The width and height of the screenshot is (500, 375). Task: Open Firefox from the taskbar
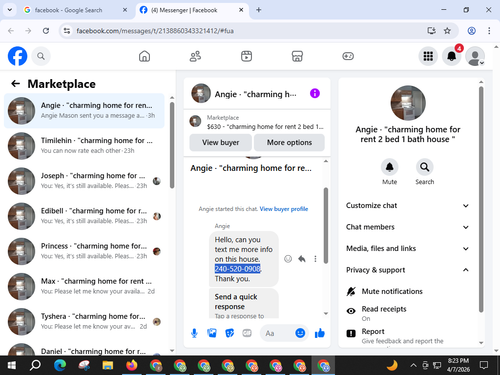point(132,365)
